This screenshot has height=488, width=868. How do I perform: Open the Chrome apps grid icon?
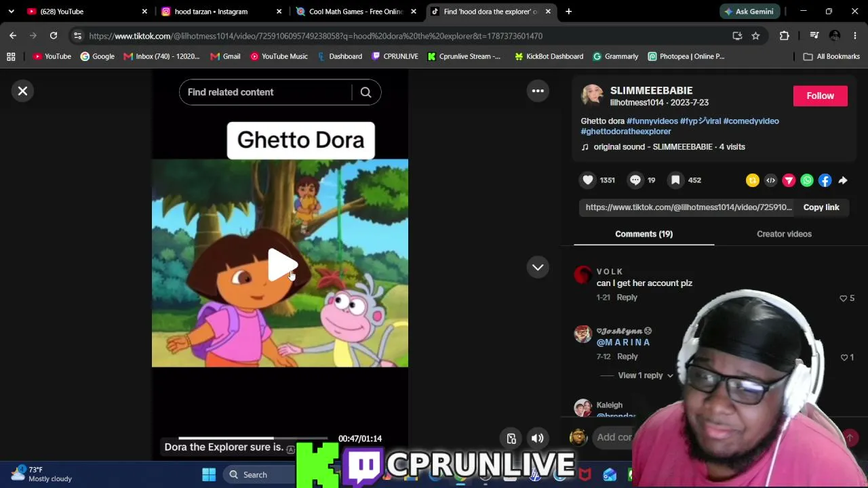tap(11, 56)
